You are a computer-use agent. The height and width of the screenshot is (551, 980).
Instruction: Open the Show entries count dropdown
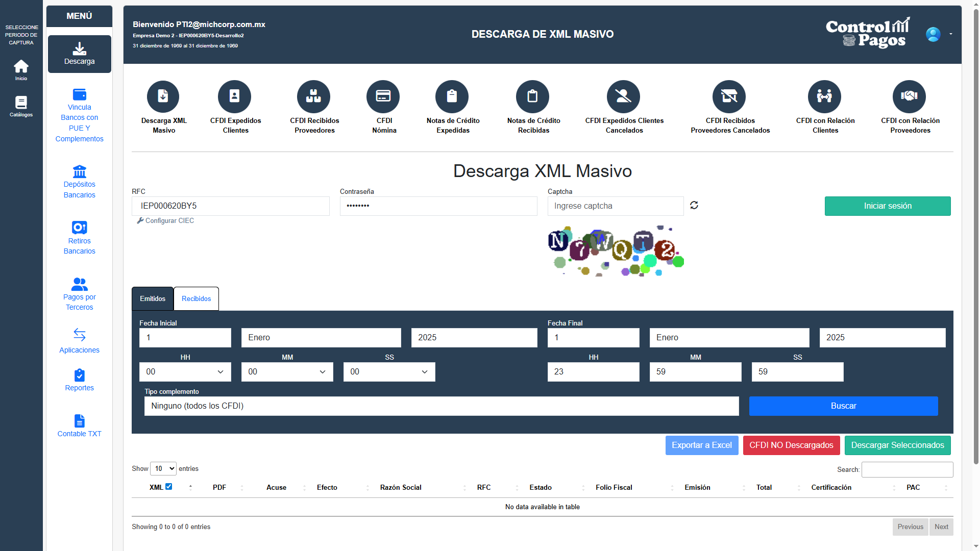click(163, 468)
